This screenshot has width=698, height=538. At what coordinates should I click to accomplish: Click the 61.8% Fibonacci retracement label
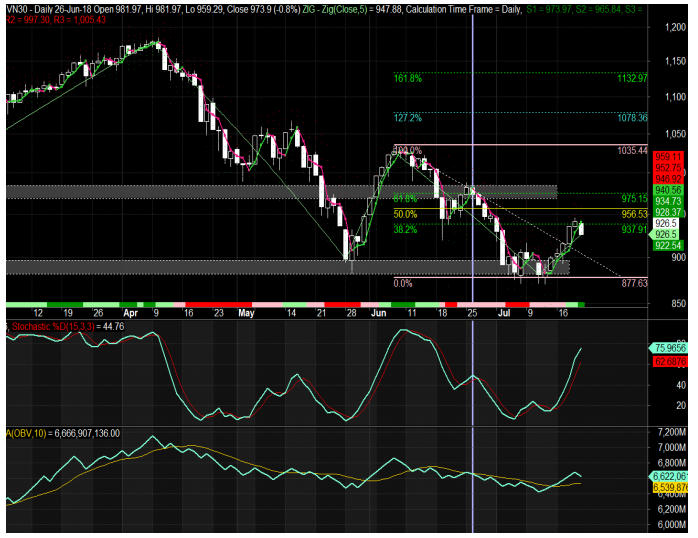coord(405,198)
